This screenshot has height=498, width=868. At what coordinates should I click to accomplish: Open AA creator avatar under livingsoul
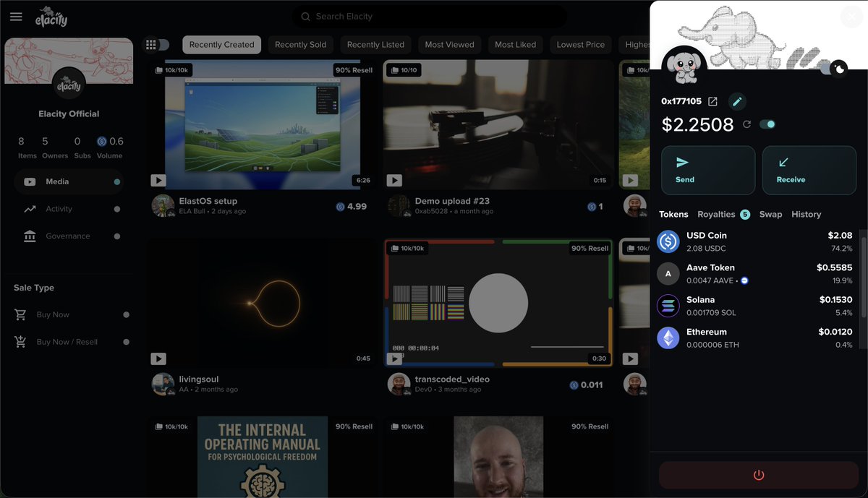[163, 384]
